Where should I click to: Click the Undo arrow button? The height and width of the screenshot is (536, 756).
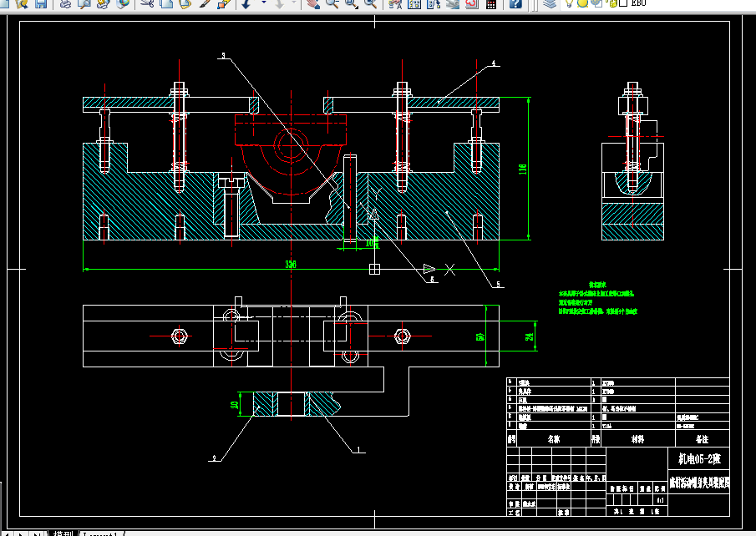[246, 4]
